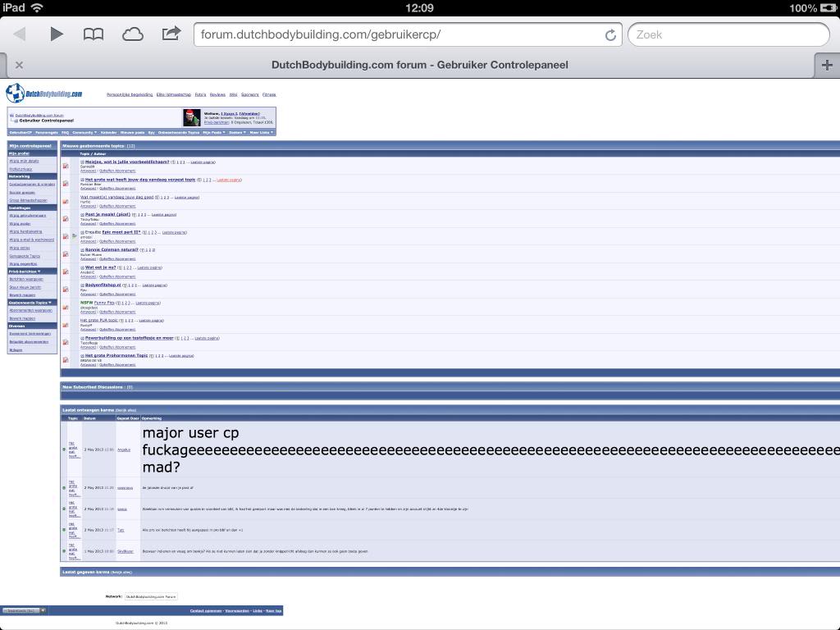The image size is (840, 630).
Task: Open a new tab with the plus button
Action: click(x=826, y=65)
